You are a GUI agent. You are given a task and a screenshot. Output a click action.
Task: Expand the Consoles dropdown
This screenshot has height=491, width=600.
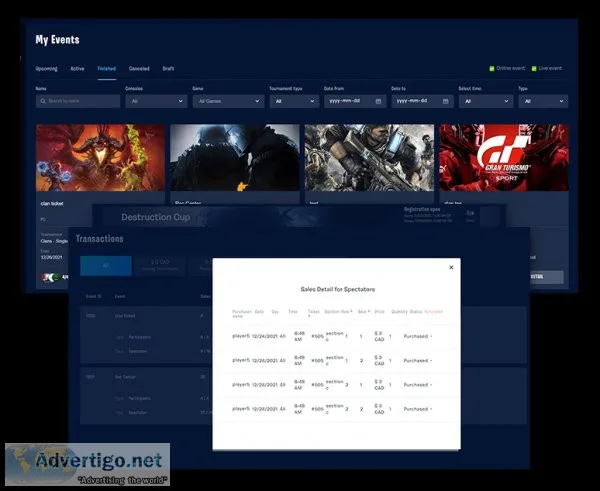point(156,101)
